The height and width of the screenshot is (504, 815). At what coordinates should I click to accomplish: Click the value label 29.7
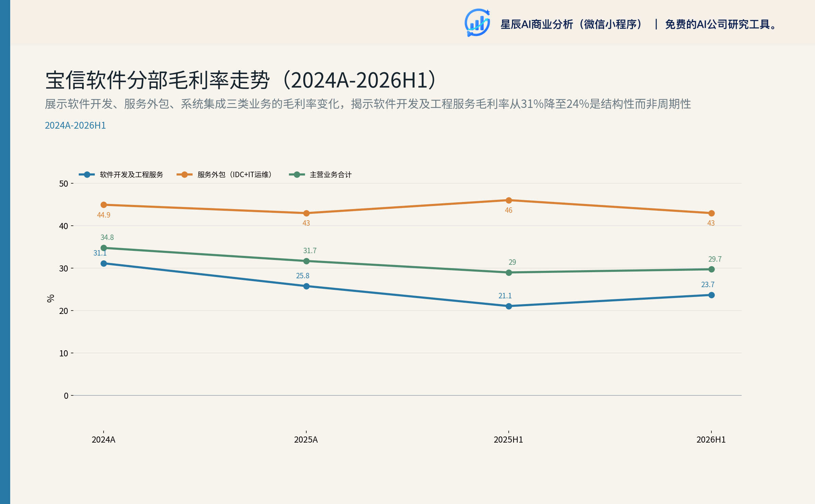coord(715,259)
